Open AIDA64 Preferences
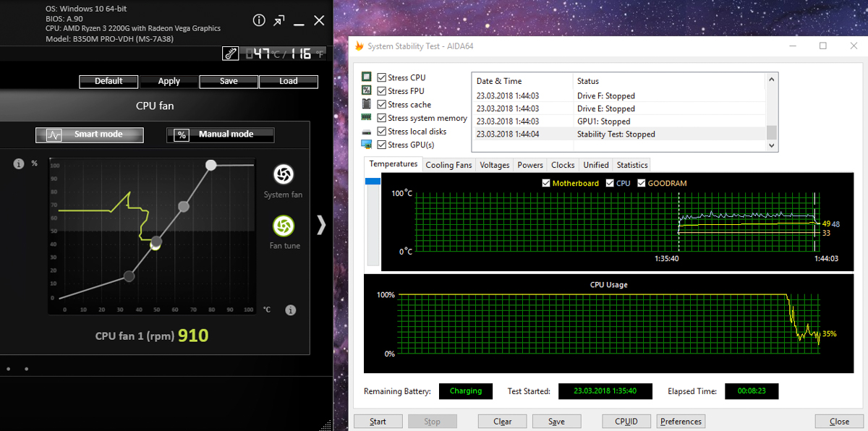The width and height of the screenshot is (868, 431). tap(681, 421)
